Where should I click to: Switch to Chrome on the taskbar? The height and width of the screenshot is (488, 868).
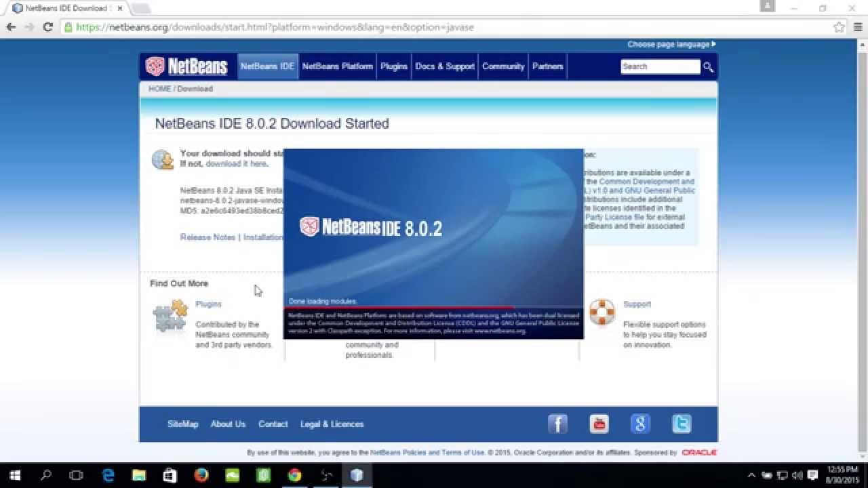tap(294, 475)
